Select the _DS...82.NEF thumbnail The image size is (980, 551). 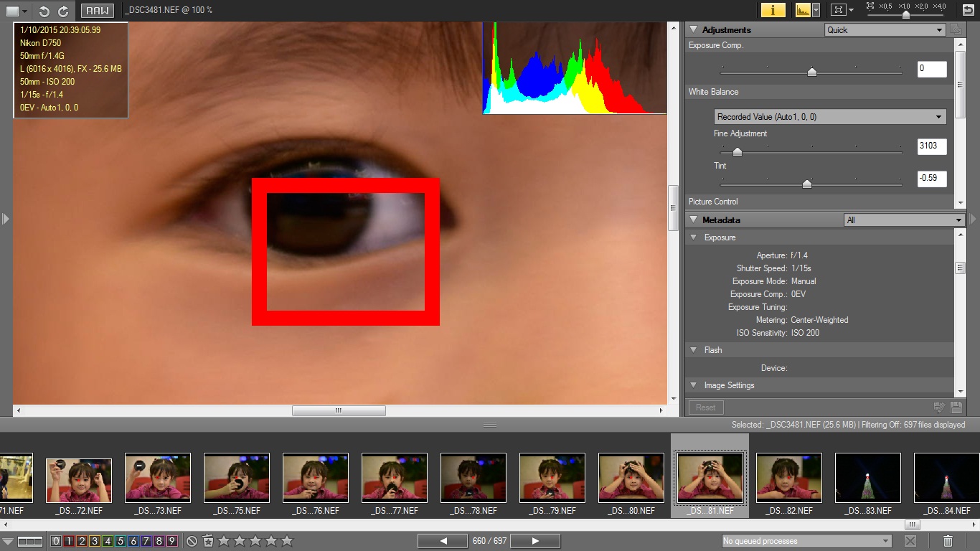click(x=788, y=478)
